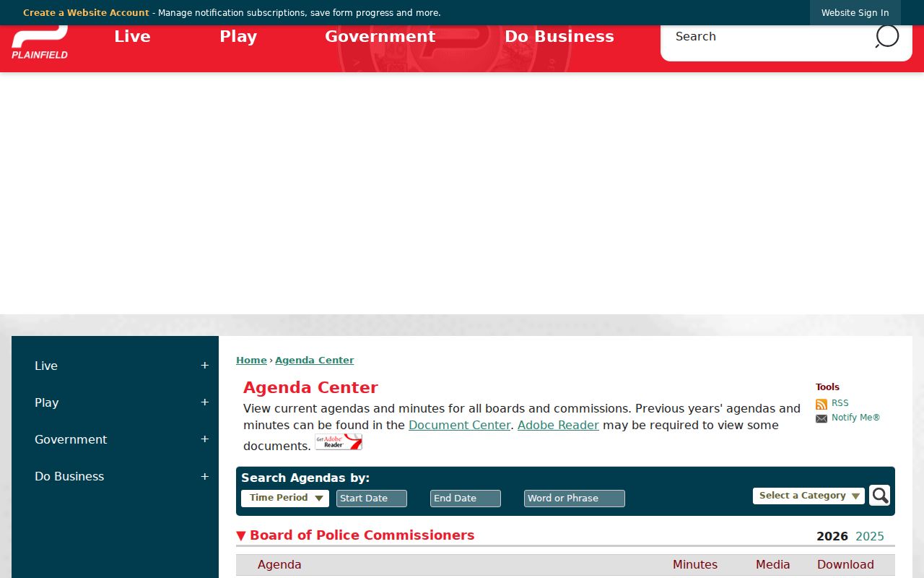Click the Plainfield logo in header
The image size is (924, 578).
click(x=40, y=43)
